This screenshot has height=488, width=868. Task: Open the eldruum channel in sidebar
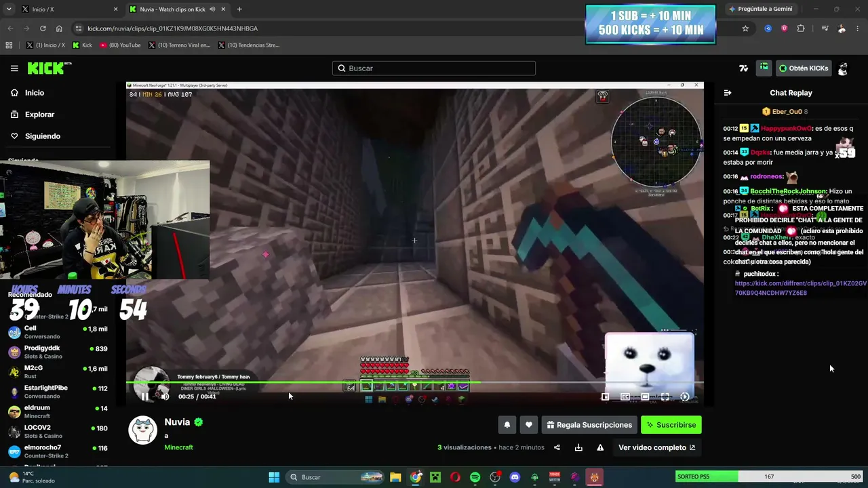click(x=58, y=411)
